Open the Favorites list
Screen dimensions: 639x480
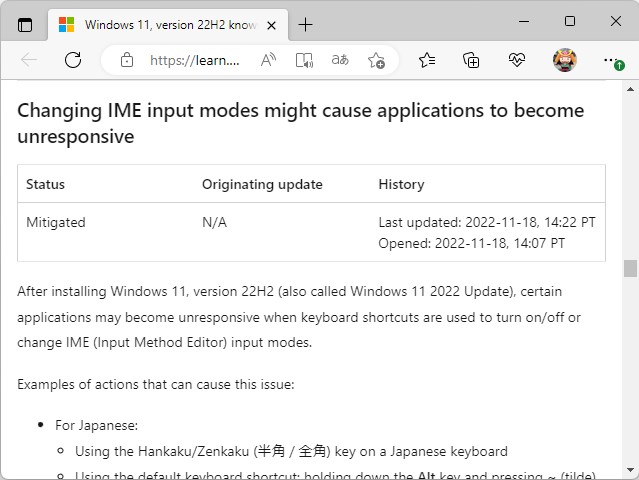427,60
